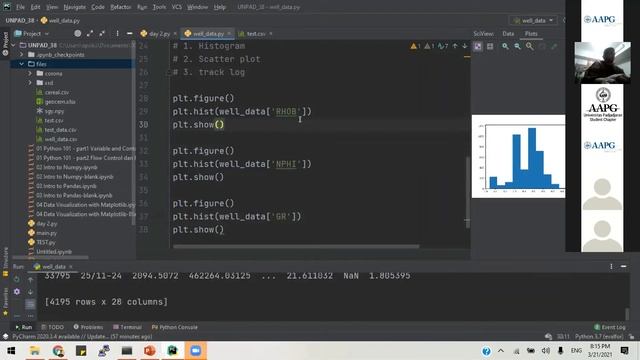Open Chrome from the taskbar
Image resolution: width=640 pixels, height=360 pixels.
(x=58, y=351)
